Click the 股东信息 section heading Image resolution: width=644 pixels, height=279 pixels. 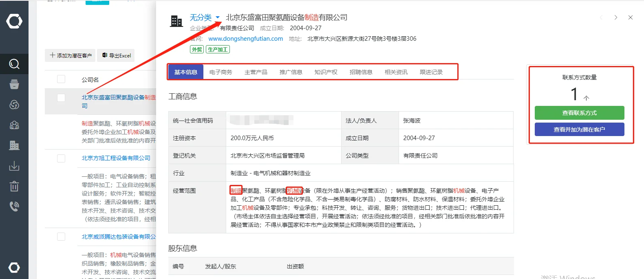183,248
